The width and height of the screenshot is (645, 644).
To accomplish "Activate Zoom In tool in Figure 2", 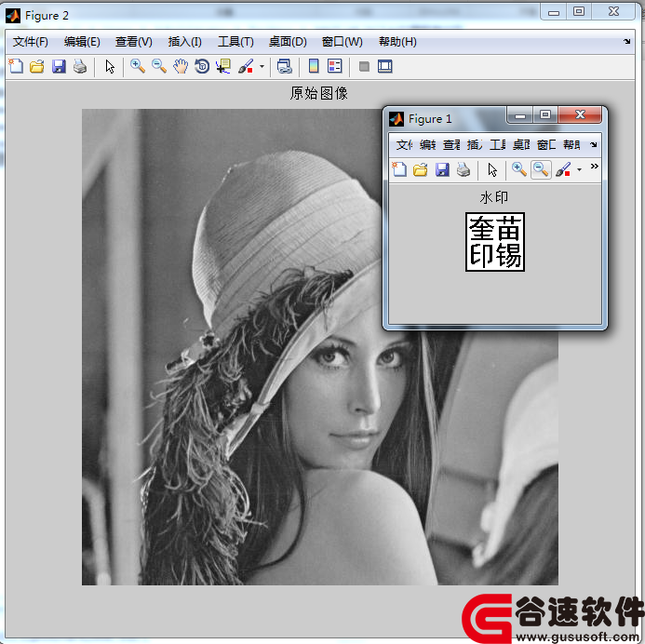I will tap(138, 66).
